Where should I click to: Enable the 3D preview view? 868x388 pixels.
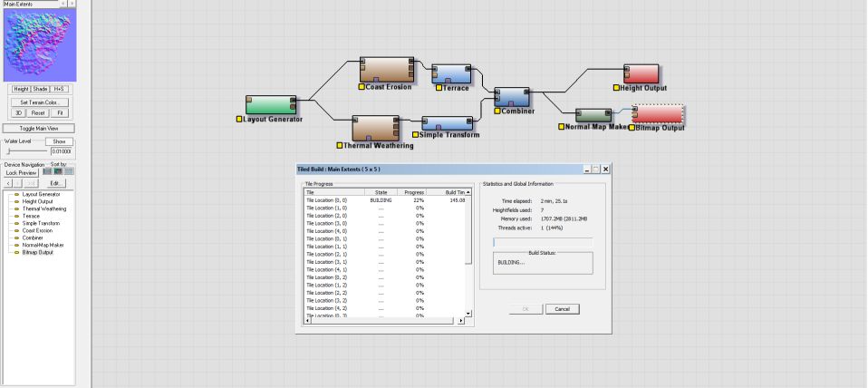(18, 112)
